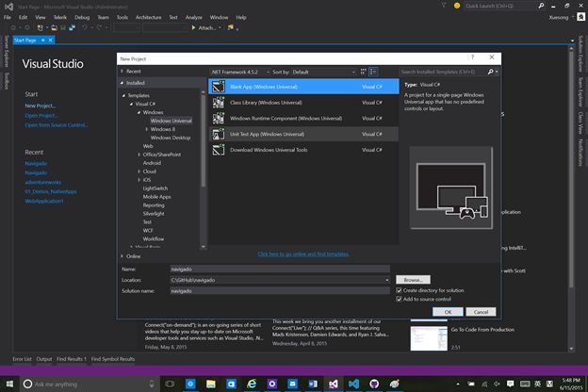
Task: Click the Quick Launch search icon
Action: pyautogui.click(x=541, y=6)
